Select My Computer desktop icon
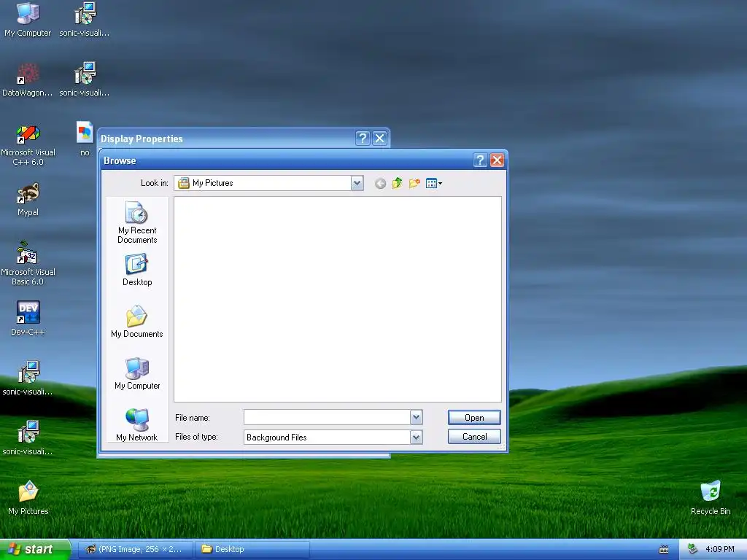The width and height of the screenshot is (747, 560). click(28, 20)
